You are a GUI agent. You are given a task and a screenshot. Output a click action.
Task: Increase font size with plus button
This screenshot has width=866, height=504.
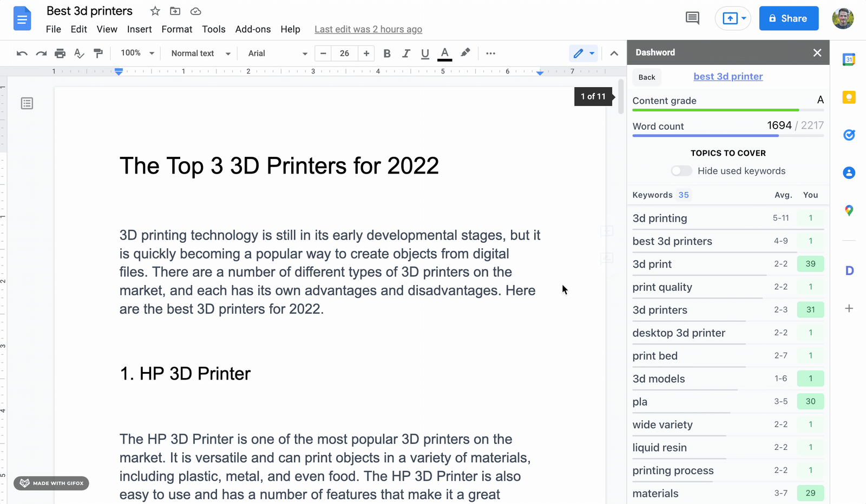[x=366, y=53]
